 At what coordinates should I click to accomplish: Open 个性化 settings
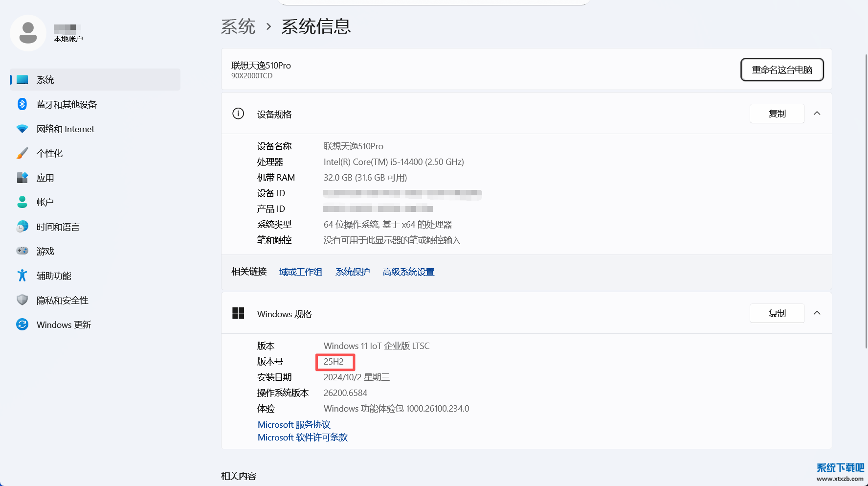click(x=49, y=153)
